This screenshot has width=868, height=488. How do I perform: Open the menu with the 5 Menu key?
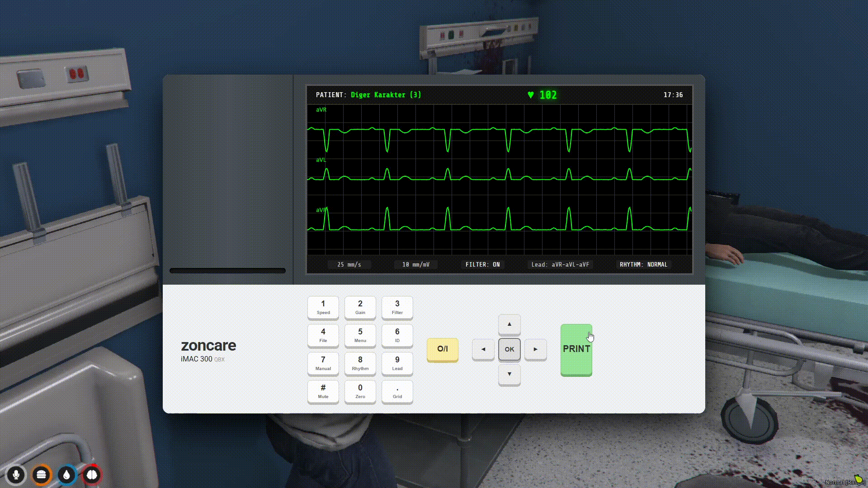(360, 336)
